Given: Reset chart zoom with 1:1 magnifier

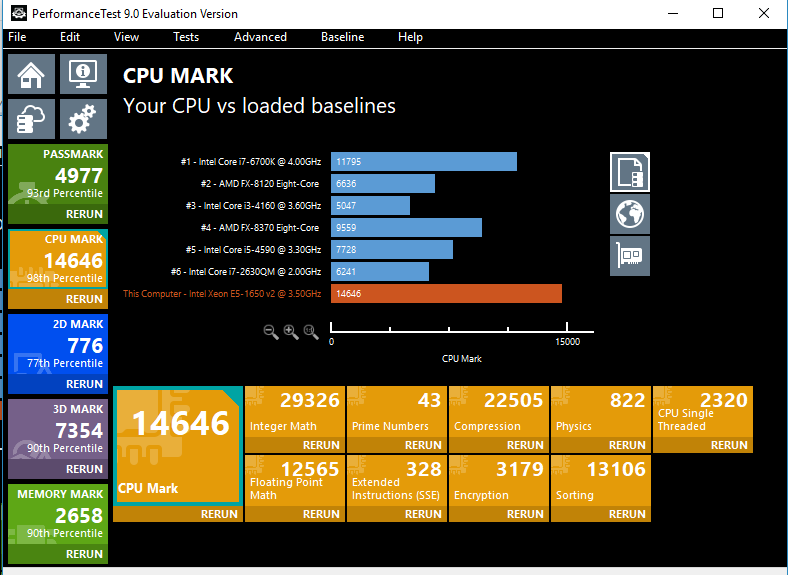Looking at the screenshot, I should click(311, 332).
